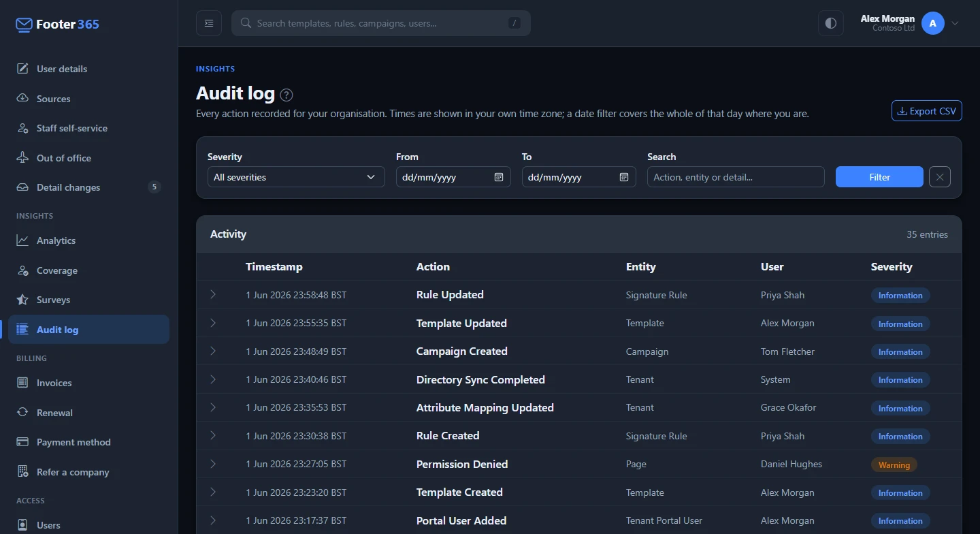Click the Tenant Portal User entity cell

(x=664, y=520)
